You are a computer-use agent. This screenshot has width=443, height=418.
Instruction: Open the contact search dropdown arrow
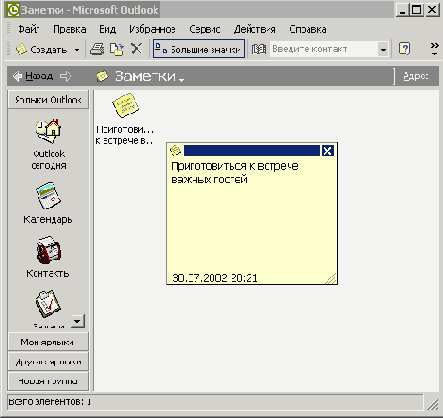point(383,49)
